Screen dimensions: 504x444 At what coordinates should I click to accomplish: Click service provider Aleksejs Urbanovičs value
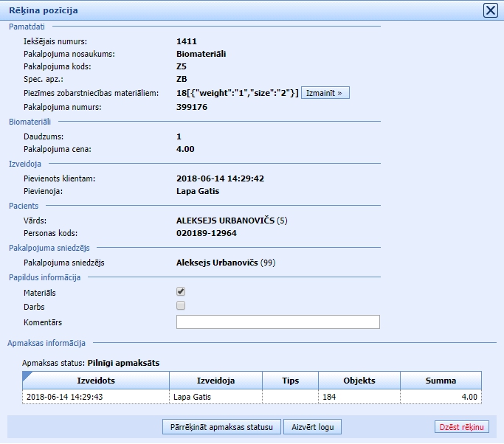click(218, 261)
